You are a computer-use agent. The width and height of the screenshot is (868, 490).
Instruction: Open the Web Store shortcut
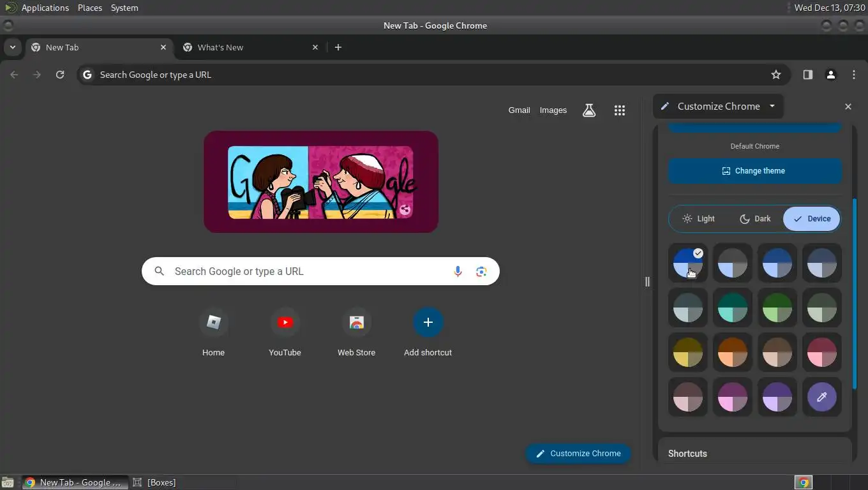point(356,333)
